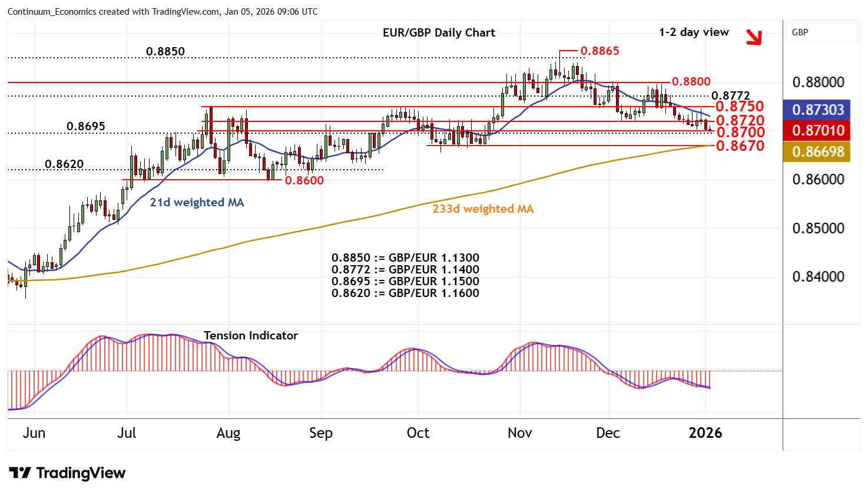
Task: Select Aug on the time axis
Action: [x=228, y=433]
